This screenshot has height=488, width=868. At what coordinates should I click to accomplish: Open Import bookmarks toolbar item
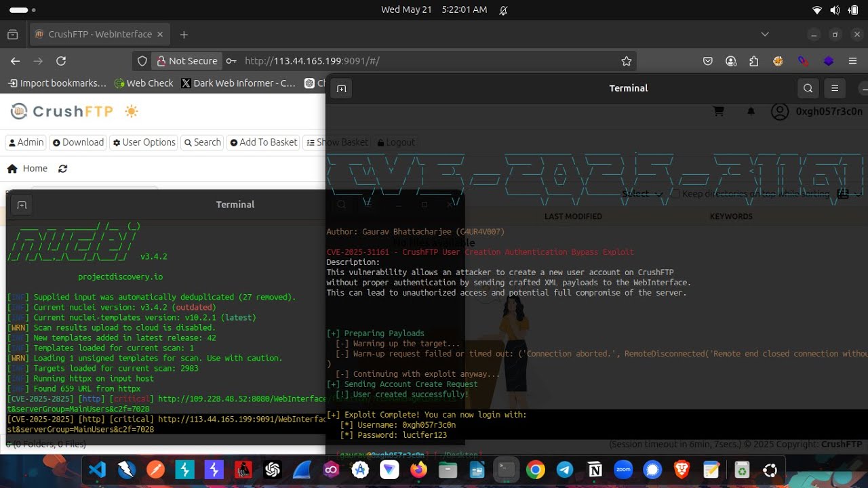pos(57,83)
